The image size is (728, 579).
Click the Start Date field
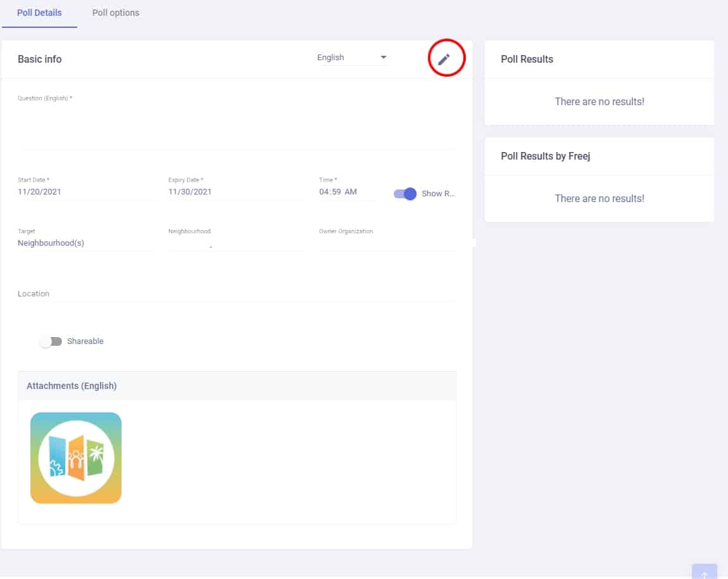85,192
